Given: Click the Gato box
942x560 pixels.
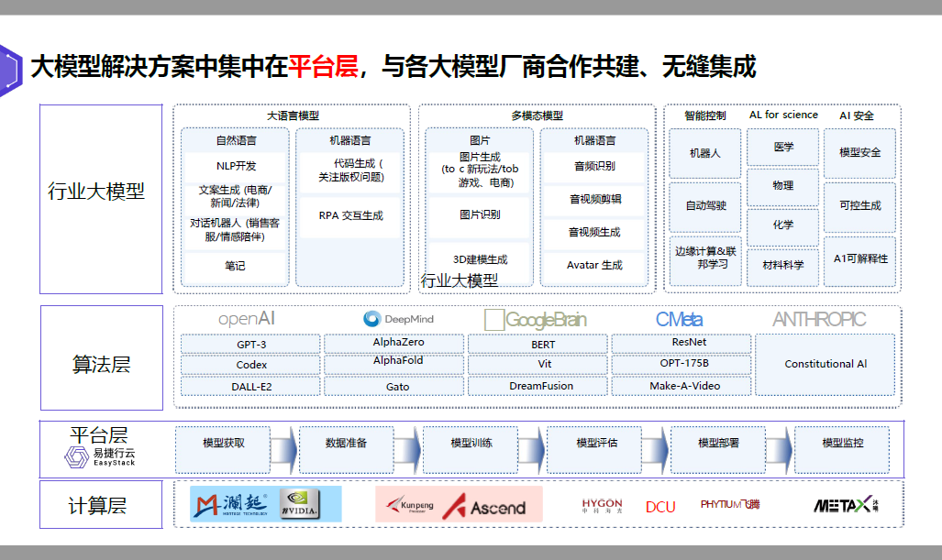Looking at the screenshot, I should 394,386.
